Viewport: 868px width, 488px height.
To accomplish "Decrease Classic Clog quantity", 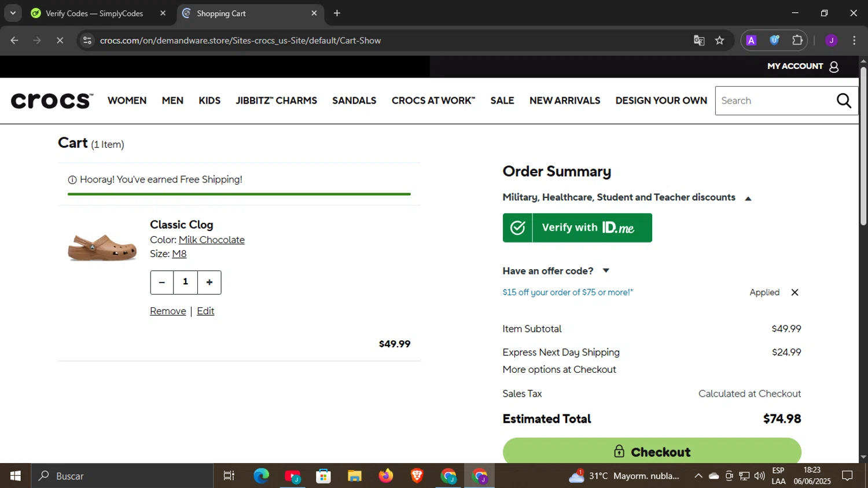I will coord(162,282).
